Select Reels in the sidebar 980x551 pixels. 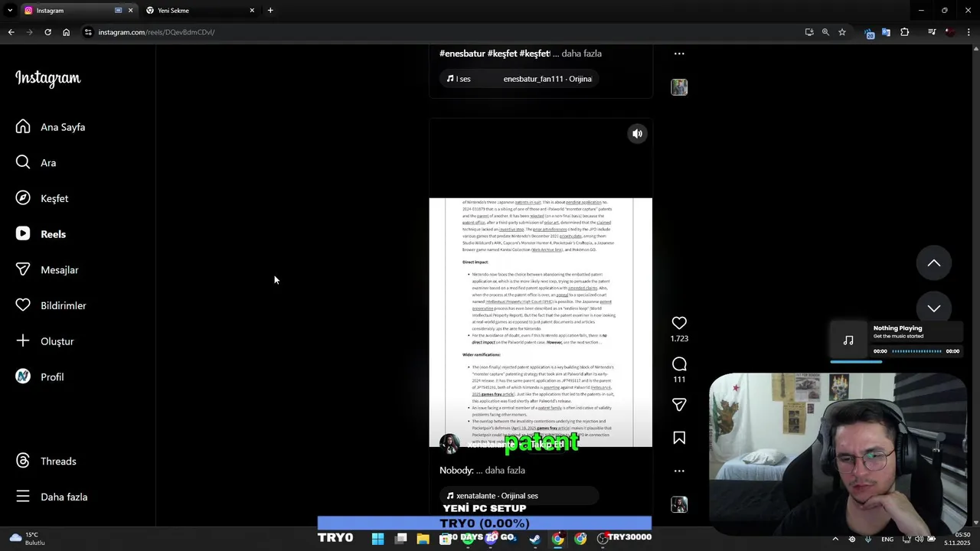41,234
